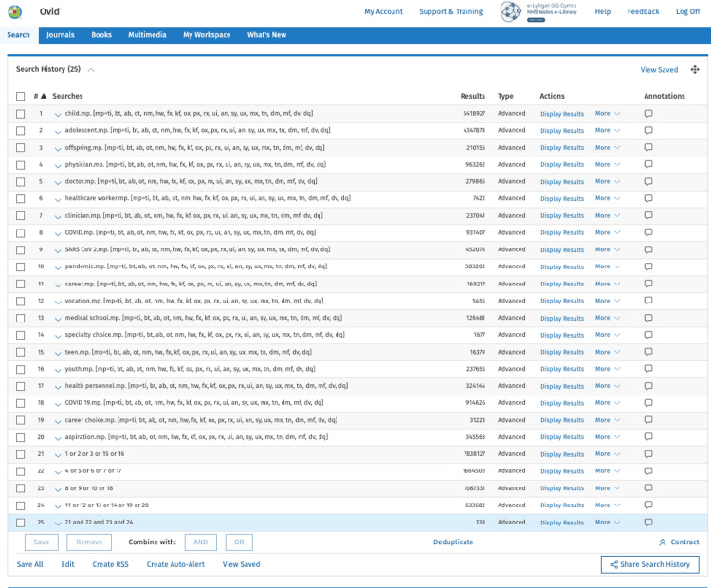This screenshot has height=588, width=711.
Task: Click the Create Auto-Alert link
Action: tap(175, 564)
